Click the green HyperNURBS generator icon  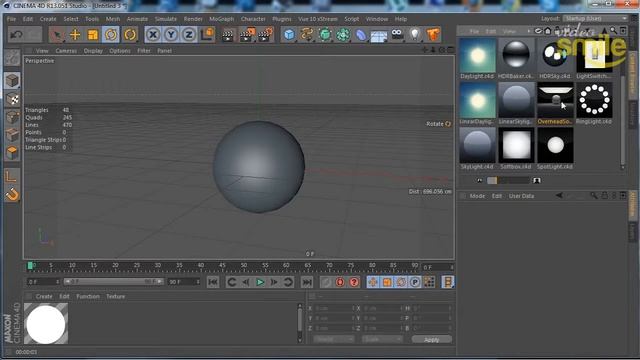tap(325, 35)
